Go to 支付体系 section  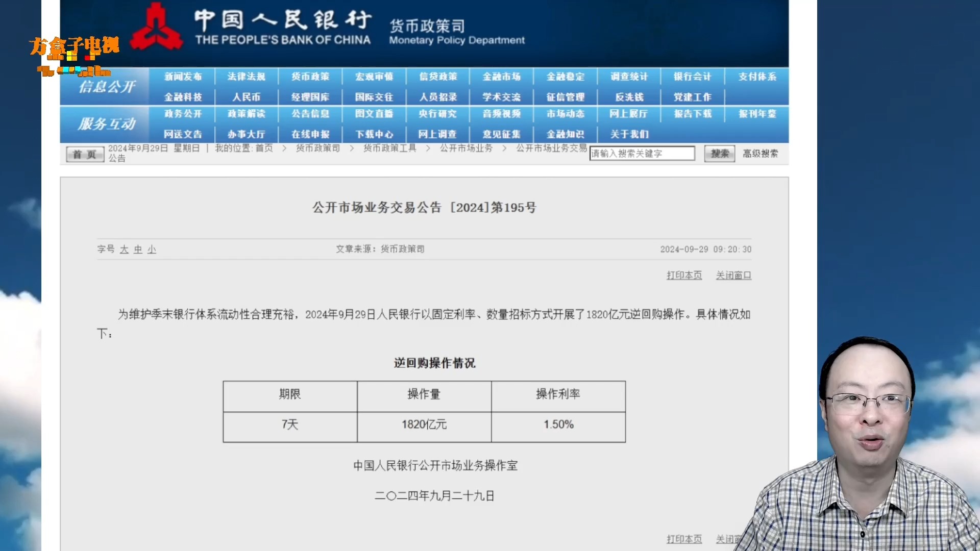coord(757,77)
